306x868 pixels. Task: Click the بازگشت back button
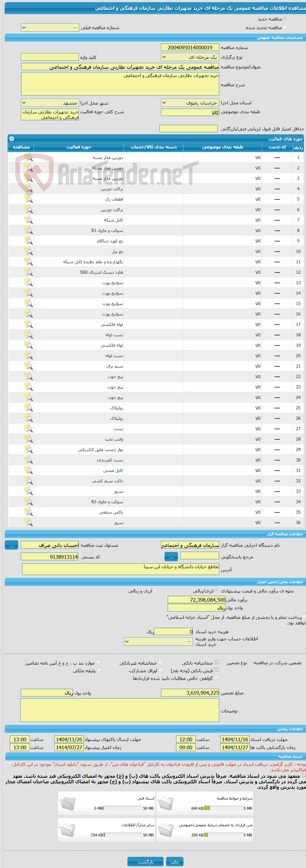click(145, 862)
